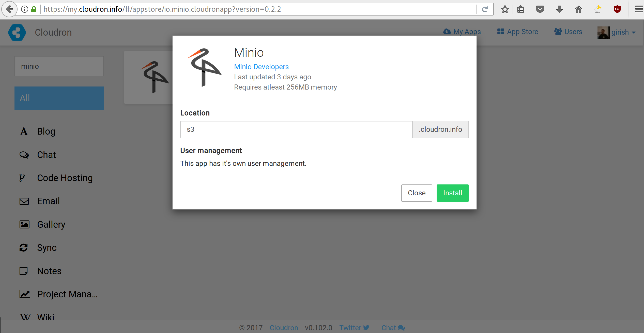Viewport: 644px width, 333px height.
Task: Click the minio search box
Action: [59, 66]
